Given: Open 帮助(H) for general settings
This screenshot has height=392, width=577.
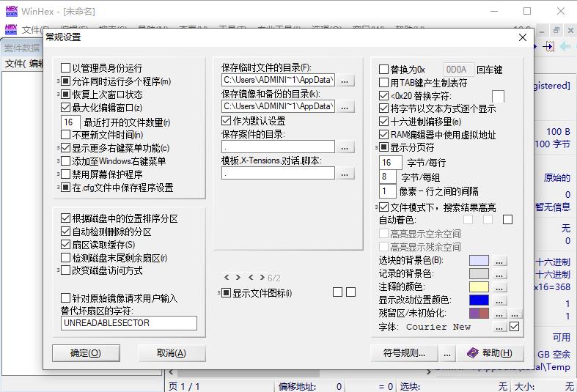Looking at the screenshot, I should pyautogui.click(x=490, y=353).
